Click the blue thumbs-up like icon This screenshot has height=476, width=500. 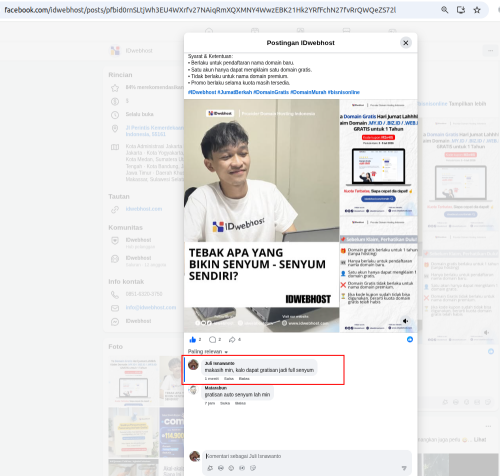click(x=192, y=340)
